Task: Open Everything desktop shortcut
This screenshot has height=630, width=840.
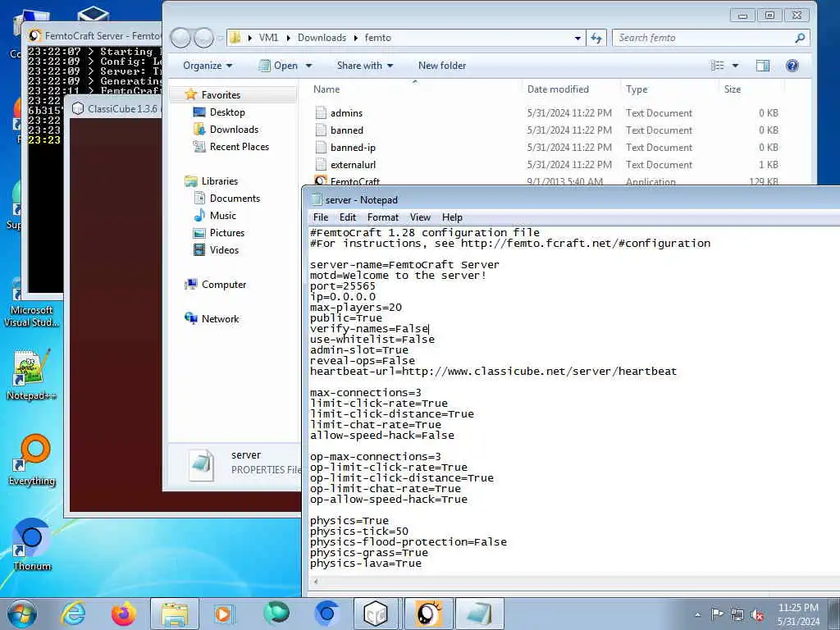Action: (x=32, y=459)
